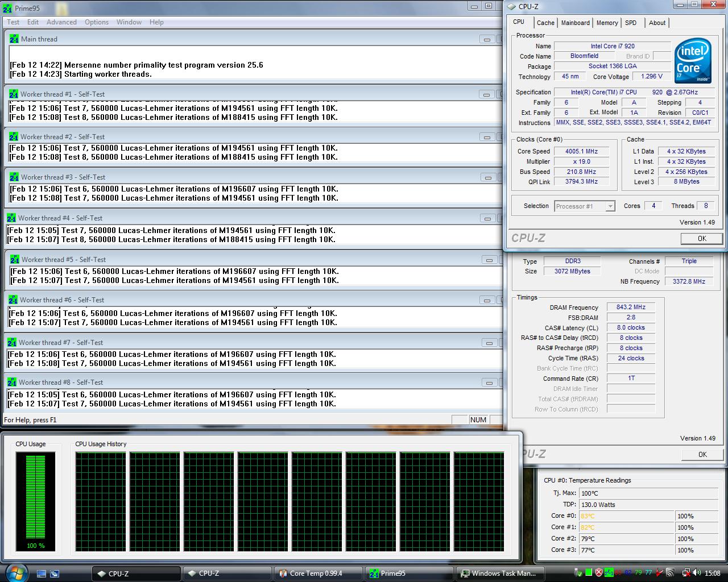Click the Core #0 temperature 83°C reading

click(x=626, y=516)
